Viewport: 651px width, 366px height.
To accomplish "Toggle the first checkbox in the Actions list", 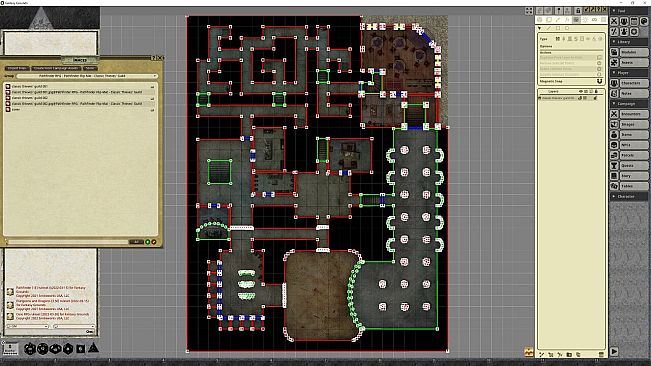I will 599,57.
